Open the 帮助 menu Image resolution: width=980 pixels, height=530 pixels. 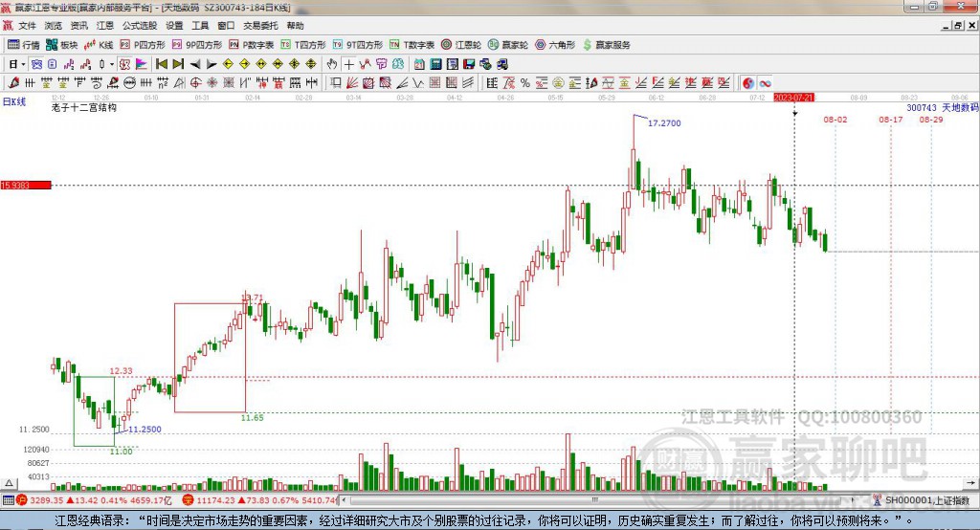(295, 26)
